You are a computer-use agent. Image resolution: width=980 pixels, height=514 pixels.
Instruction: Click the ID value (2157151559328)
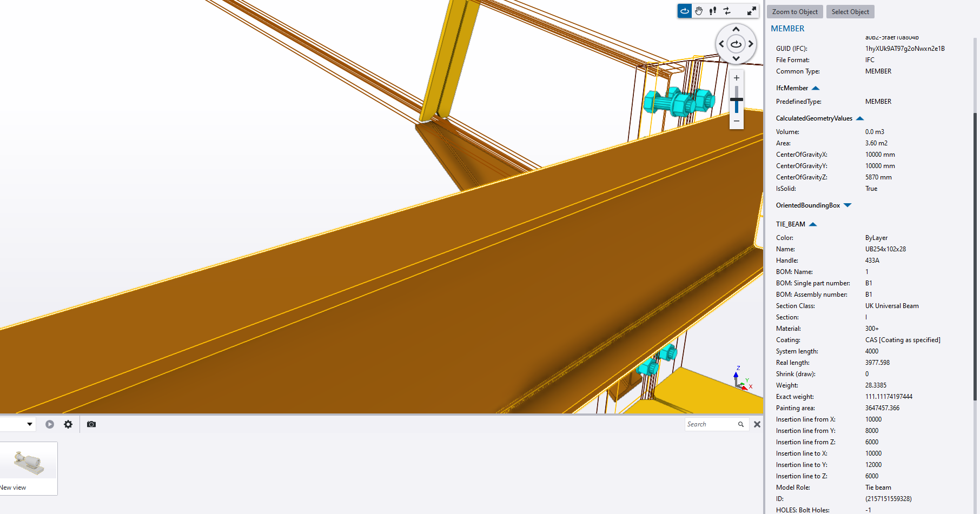[888, 499]
